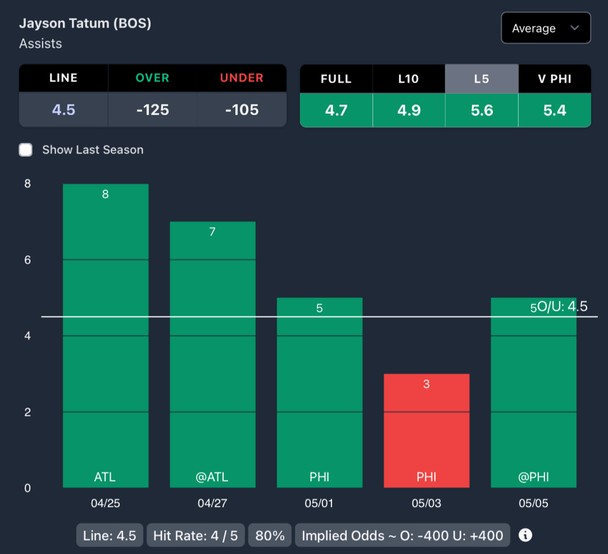Pick the Over -125 odds
Screen dimensions: 608x554
[153, 109]
